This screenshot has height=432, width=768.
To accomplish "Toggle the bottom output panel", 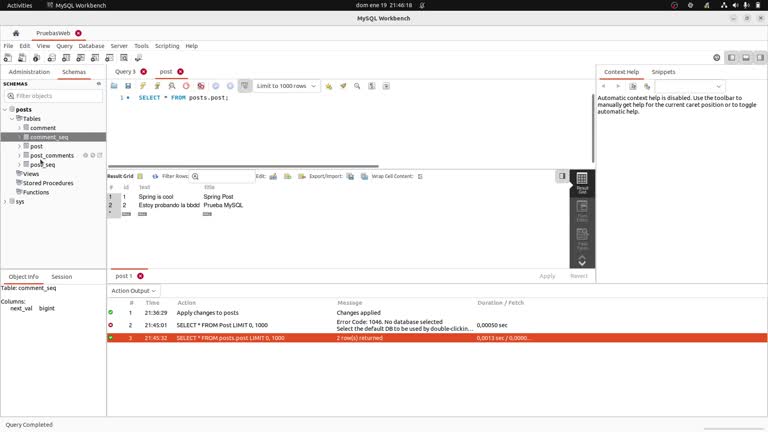I will pyautogui.click(x=745, y=58).
